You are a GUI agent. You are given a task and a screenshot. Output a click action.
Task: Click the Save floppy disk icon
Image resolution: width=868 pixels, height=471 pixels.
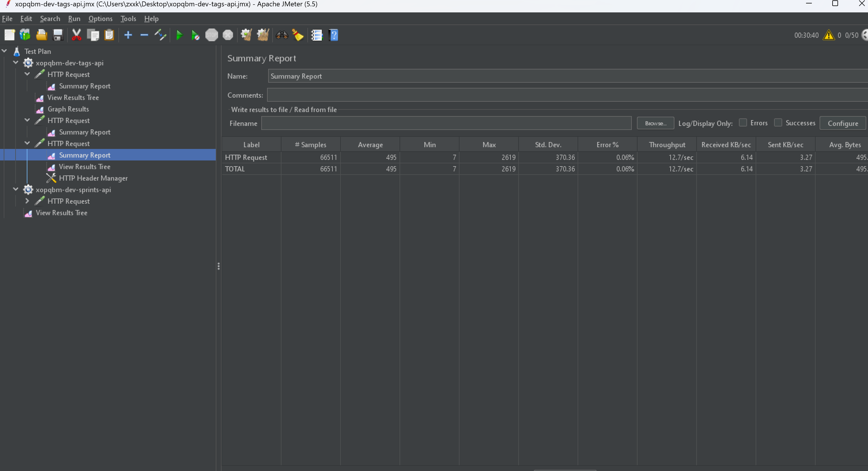pyautogui.click(x=58, y=35)
